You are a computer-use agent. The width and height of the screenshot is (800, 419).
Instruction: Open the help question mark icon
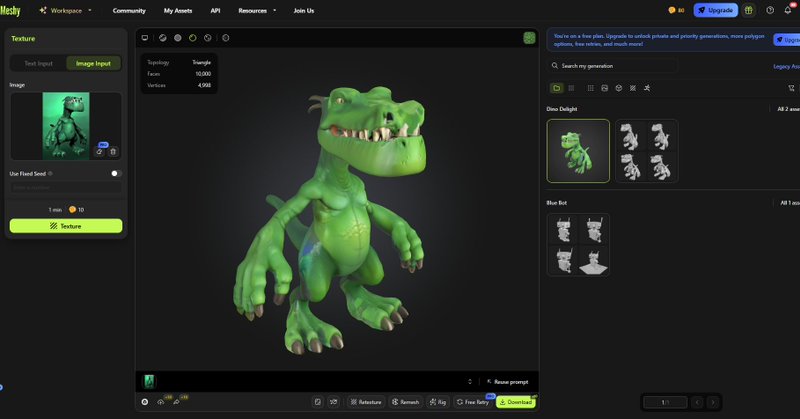tap(770, 10)
